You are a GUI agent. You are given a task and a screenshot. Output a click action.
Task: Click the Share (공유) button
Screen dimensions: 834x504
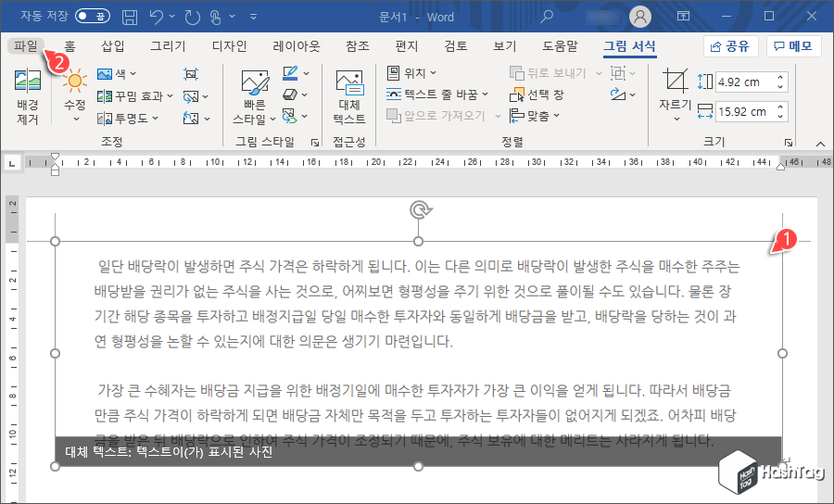pos(730,46)
